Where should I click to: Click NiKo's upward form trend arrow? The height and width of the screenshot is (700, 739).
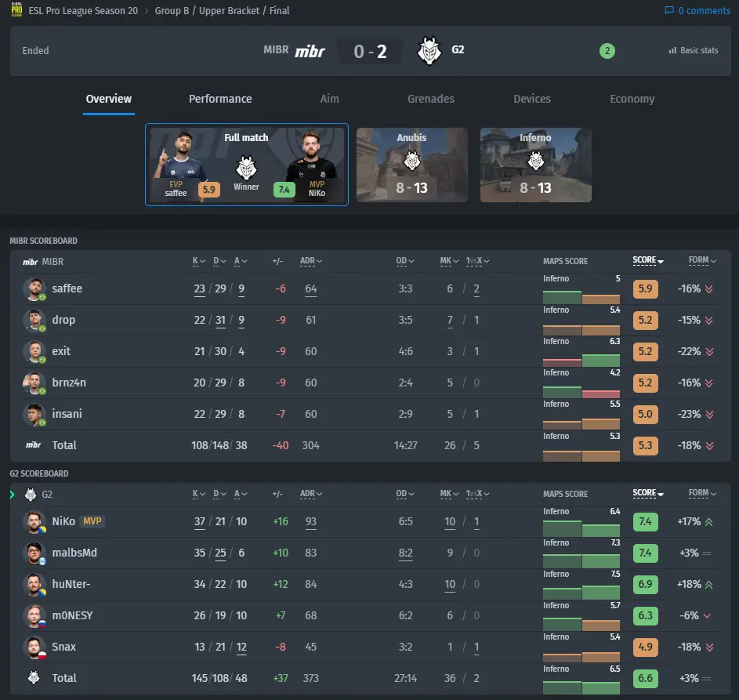709,522
